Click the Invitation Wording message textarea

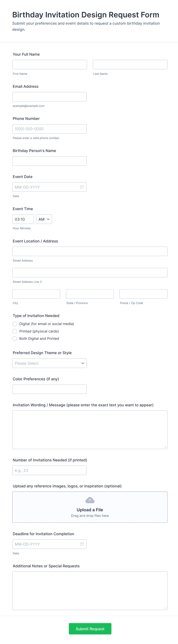(x=90, y=429)
